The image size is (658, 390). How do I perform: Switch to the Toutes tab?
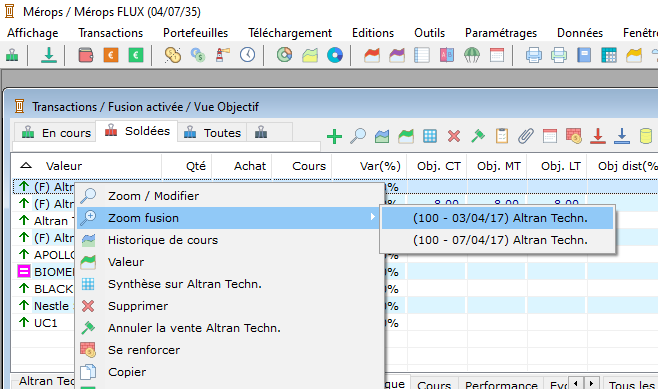click(x=212, y=133)
